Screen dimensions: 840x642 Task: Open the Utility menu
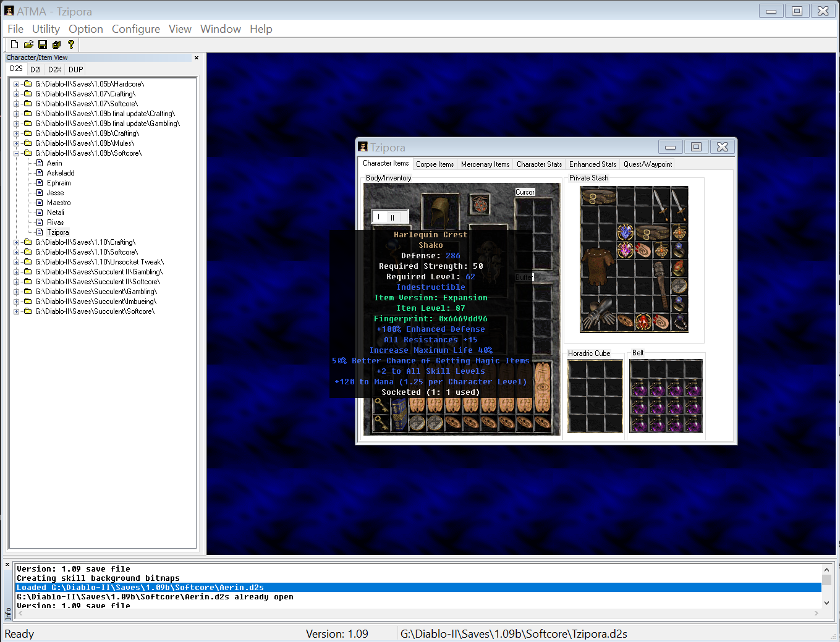[x=46, y=29]
